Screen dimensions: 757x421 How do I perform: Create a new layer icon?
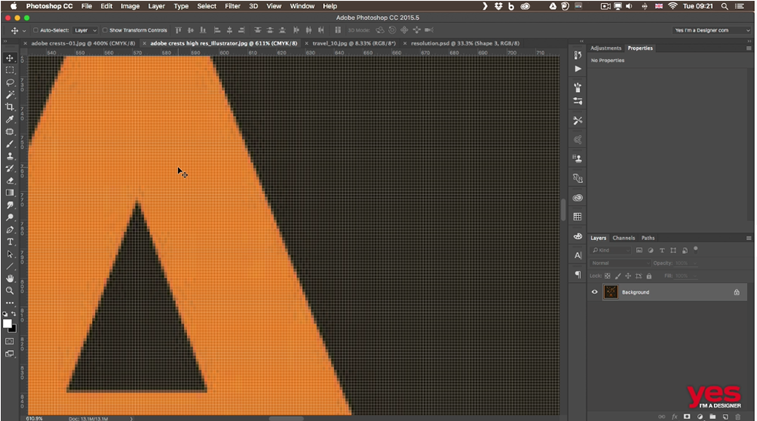click(x=725, y=416)
